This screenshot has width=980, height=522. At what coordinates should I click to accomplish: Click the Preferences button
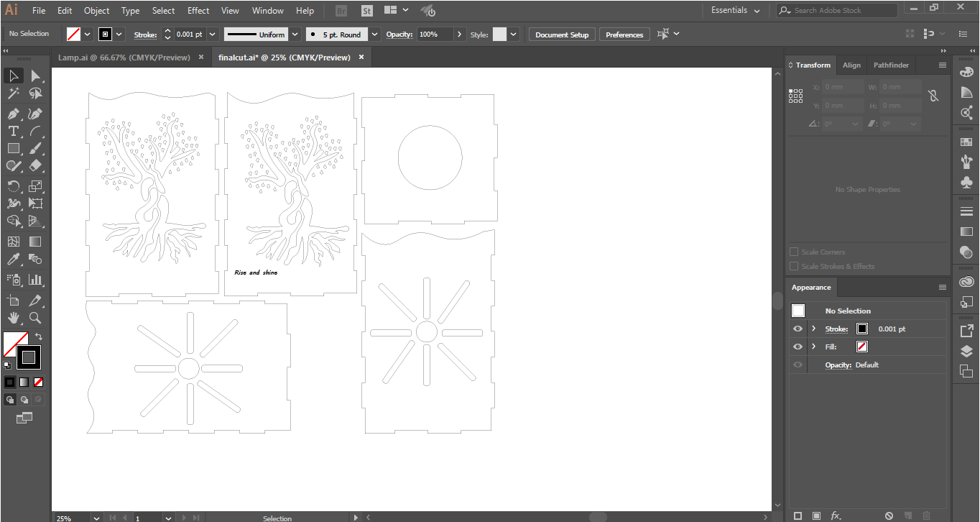624,35
